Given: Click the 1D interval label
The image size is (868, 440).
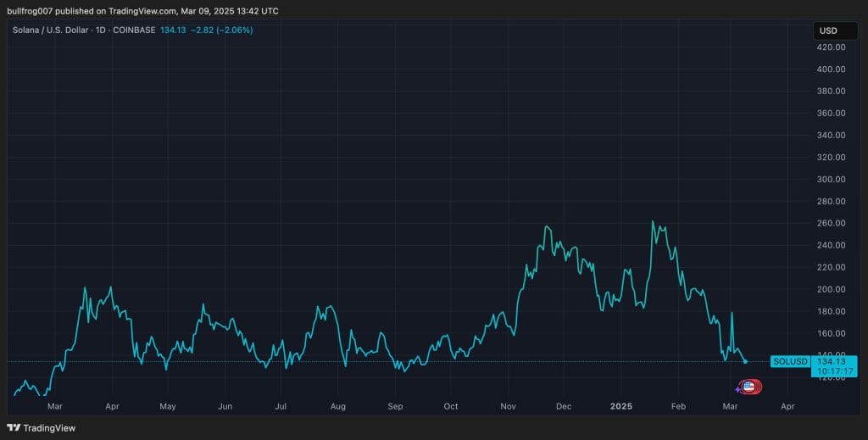Looking at the screenshot, I should pos(100,31).
